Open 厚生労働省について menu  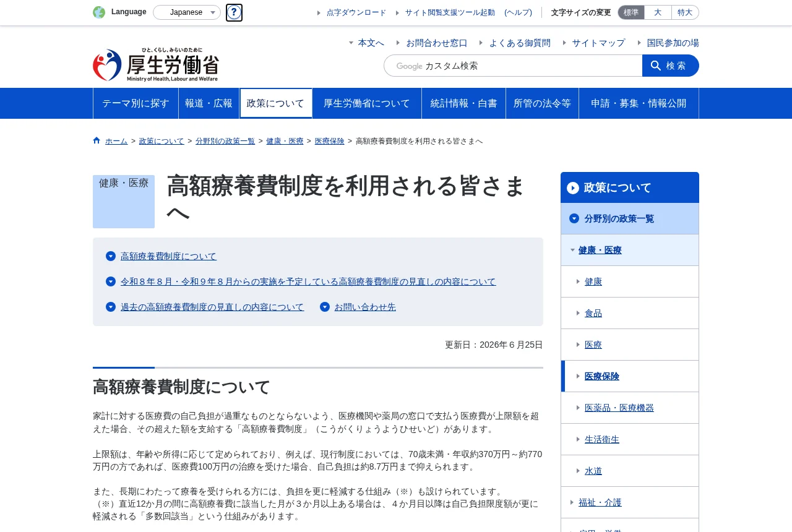coord(367,103)
